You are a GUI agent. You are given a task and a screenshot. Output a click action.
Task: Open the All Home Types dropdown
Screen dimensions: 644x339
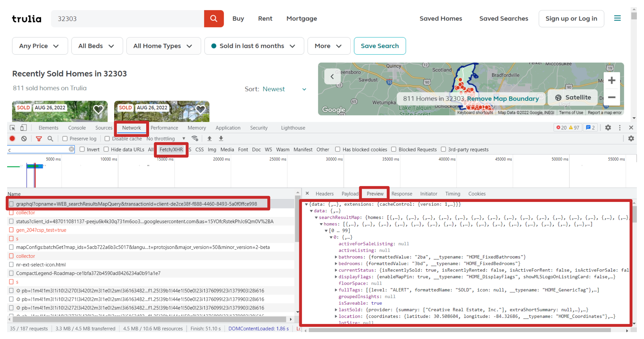[164, 46]
